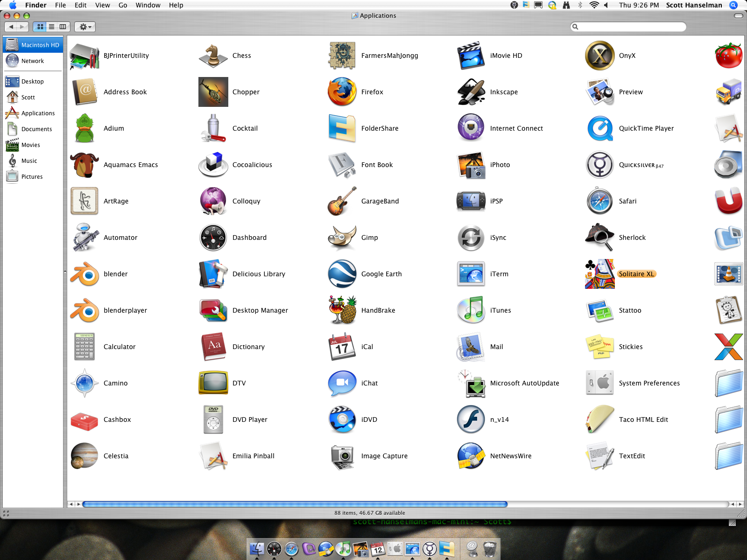This screenshot has width=747, height=560.
Task: Select the NetNewsWire globe icon
Action: [471, 456]
